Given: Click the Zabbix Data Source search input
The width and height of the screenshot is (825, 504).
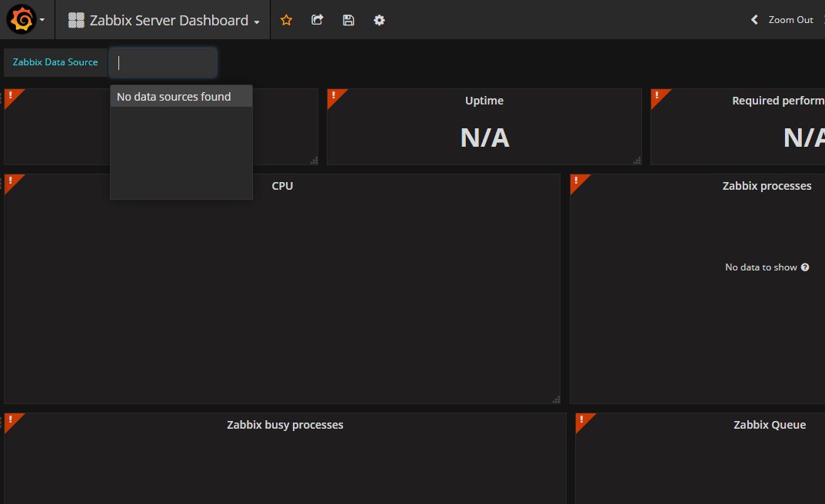Looking at the screenshot, I should point(163,62).
